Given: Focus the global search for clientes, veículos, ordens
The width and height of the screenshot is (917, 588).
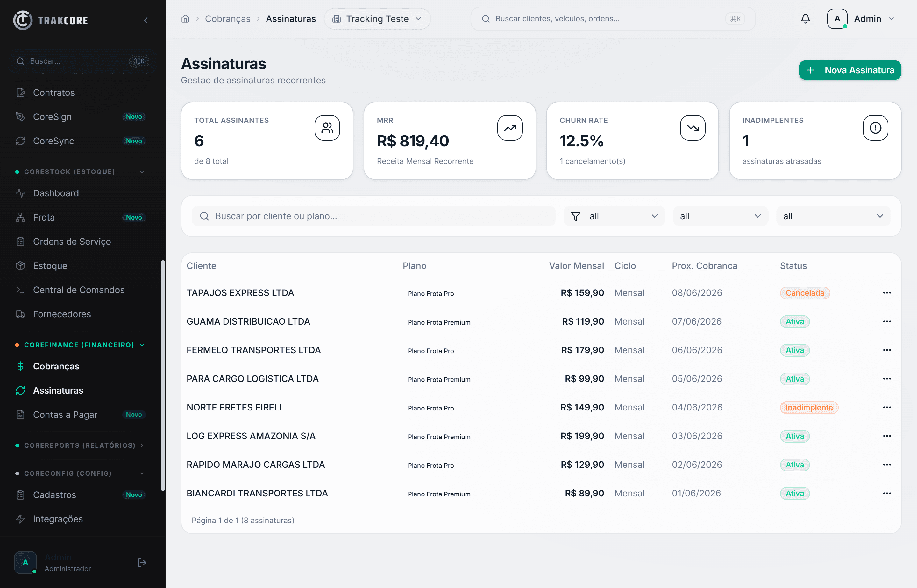Looking at the screenshot, I should [x=613, y=19].
